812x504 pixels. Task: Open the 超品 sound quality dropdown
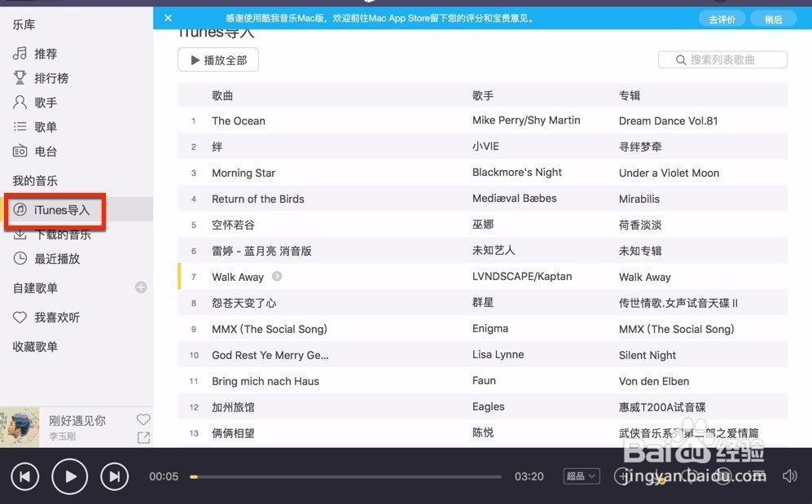[x=581, y=476]
